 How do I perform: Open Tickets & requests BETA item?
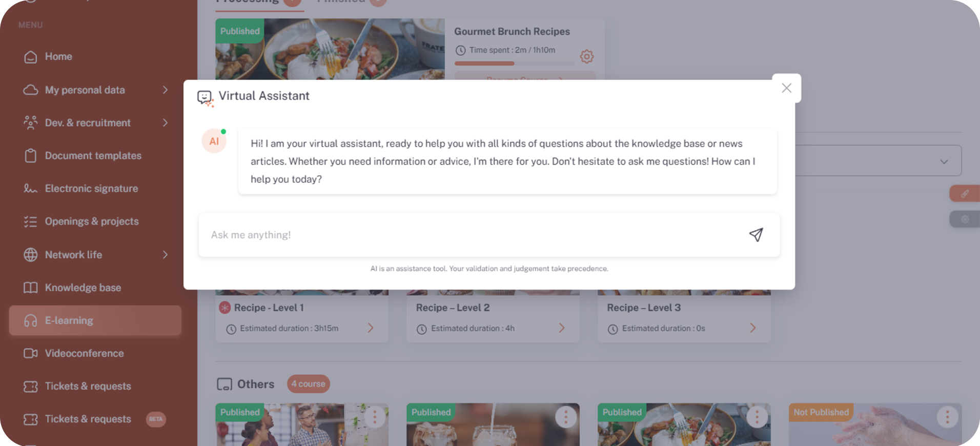click(88, 419)
